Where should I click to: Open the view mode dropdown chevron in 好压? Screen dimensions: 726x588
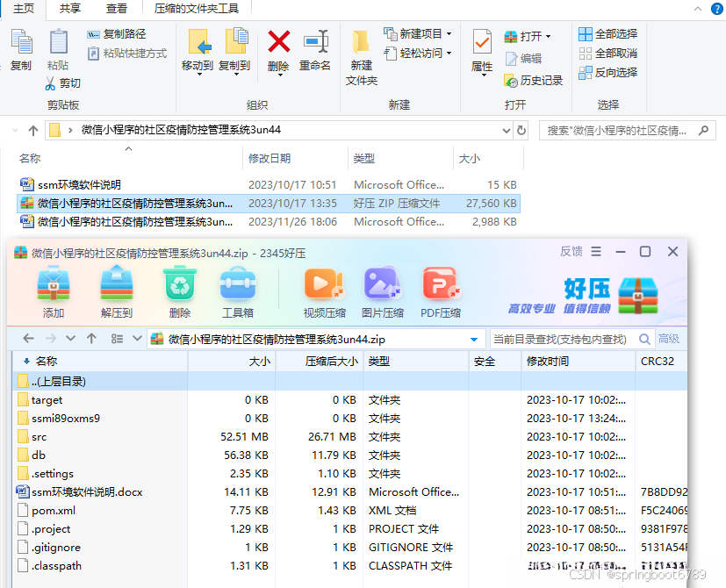(137, 339)
